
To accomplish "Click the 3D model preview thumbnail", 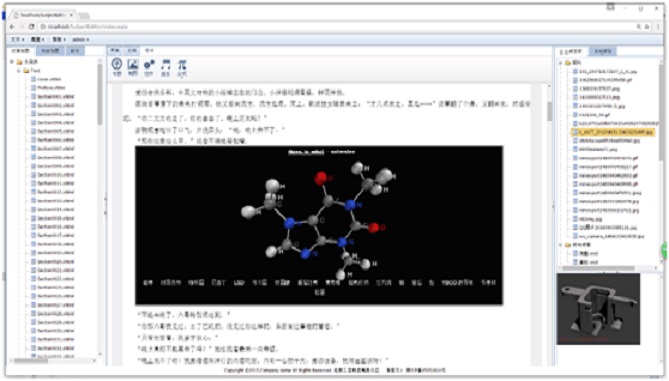I will tap(598, 309).
